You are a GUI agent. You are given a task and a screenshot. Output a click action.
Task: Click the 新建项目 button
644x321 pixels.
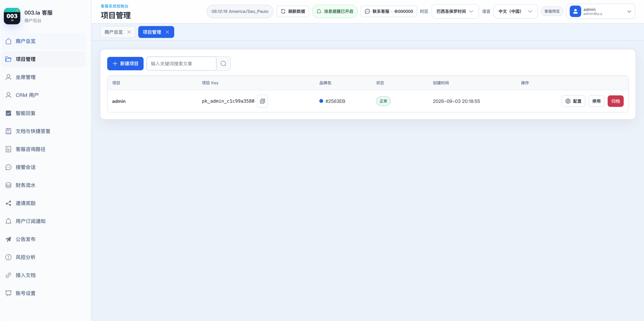(125, 63)
